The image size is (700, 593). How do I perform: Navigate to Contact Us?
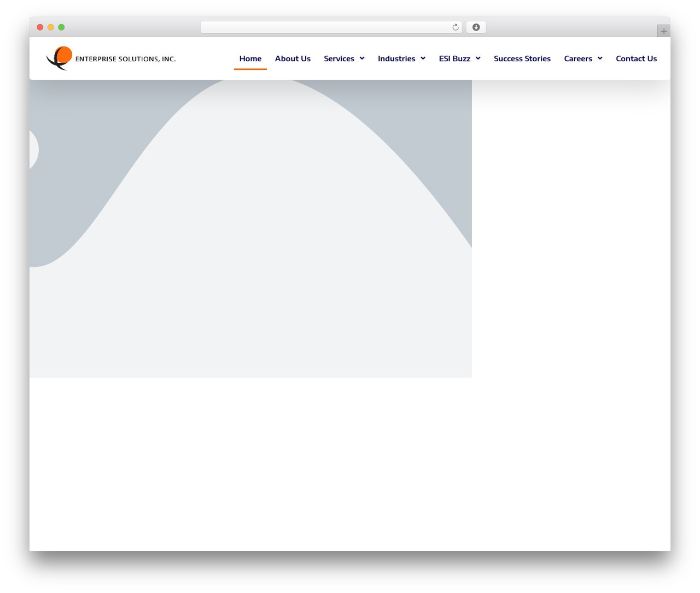pos(637,59)
